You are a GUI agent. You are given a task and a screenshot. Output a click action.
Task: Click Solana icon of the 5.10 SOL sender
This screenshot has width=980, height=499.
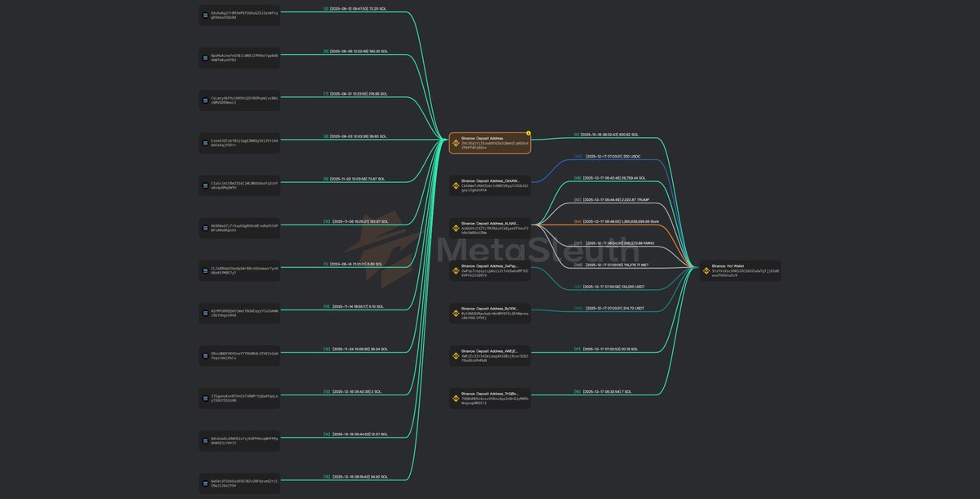pyautogui.click(x=205, y=313)
